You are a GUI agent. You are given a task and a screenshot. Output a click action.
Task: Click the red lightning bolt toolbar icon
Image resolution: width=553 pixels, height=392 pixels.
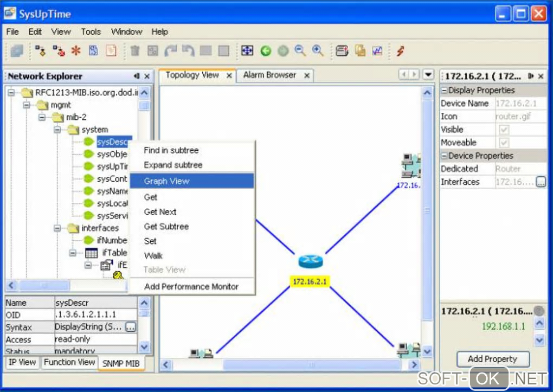click(400, 51)
